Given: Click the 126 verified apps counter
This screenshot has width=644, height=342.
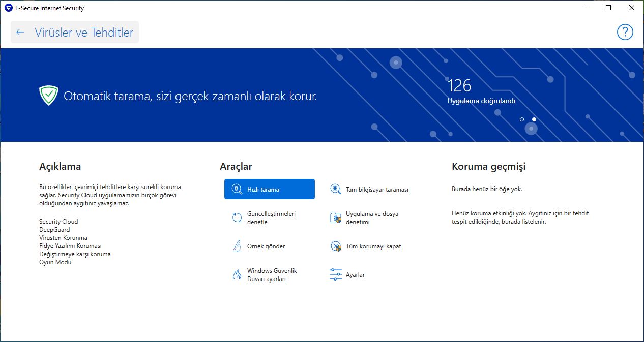Looking at the screenshot, I should (x=459, y=85).
